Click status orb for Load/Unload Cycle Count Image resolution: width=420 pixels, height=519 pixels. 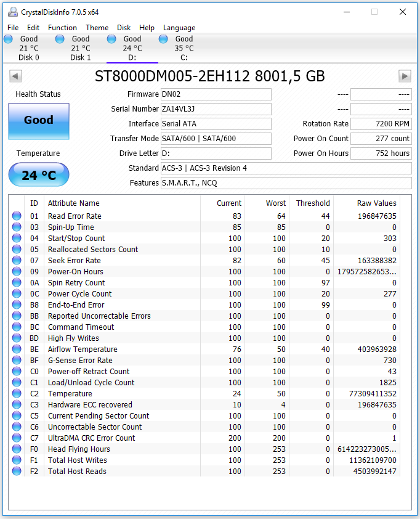click(17, 382)
